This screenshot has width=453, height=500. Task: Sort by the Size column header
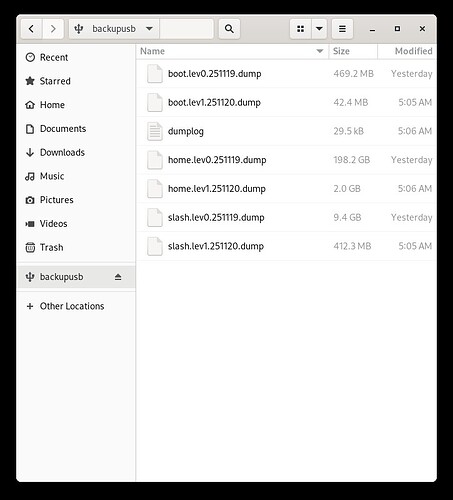(x=353, y=51)
